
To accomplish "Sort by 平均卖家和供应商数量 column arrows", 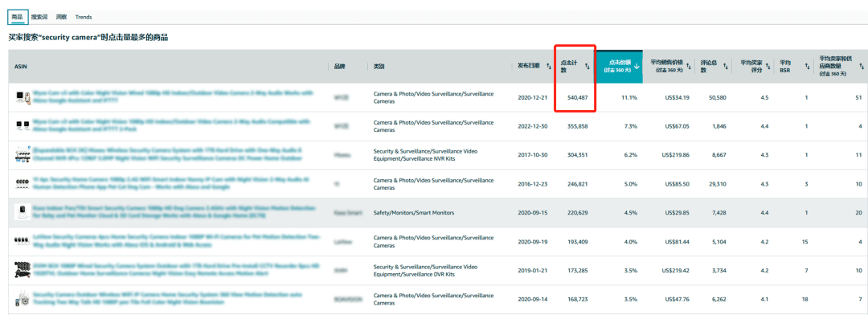I will coord(862,67).
